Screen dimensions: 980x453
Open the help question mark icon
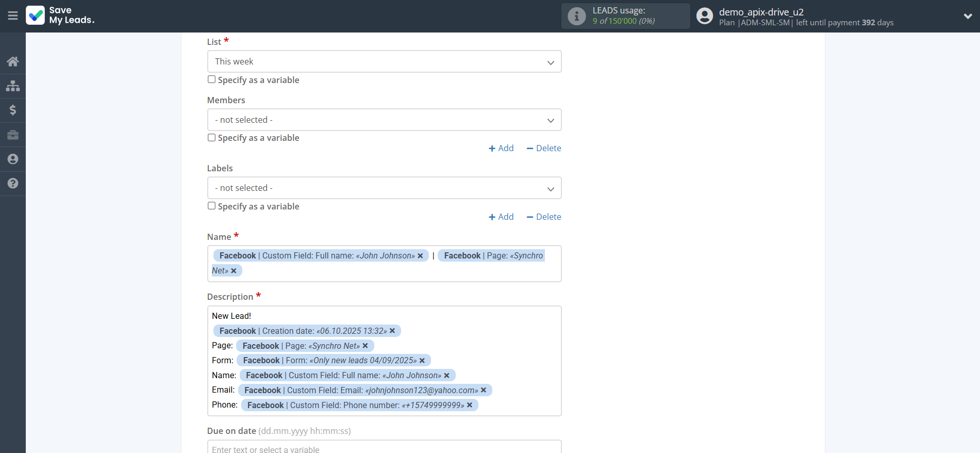point(13,183)
